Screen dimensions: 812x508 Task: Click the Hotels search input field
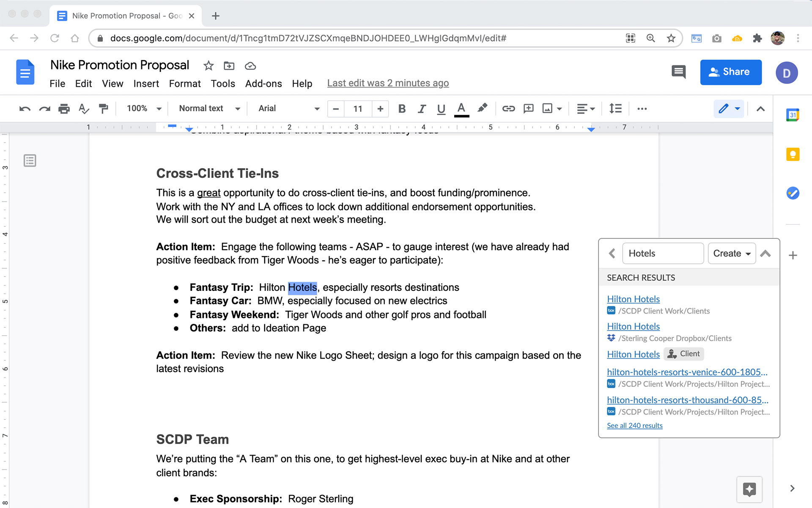pyautogui.click(x=663, y=253)
